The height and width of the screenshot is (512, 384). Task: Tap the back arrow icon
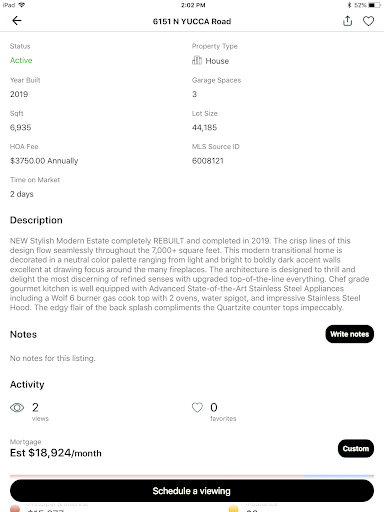pyautogui.click(x=17, y=21)
